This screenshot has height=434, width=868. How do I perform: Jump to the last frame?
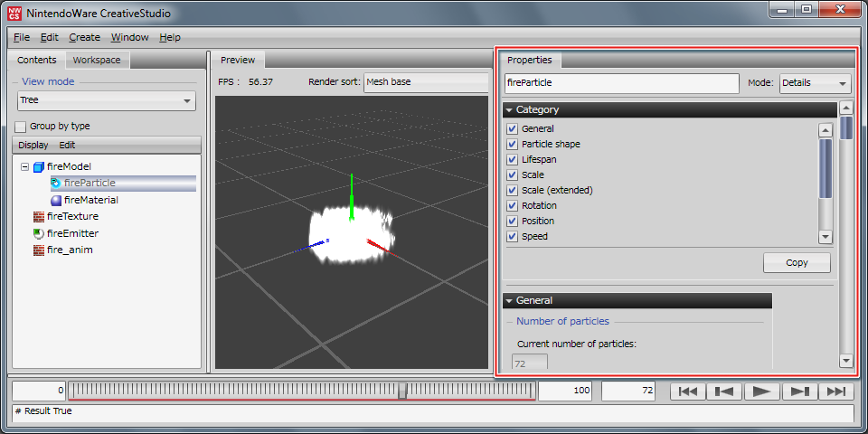click(836, 392)
